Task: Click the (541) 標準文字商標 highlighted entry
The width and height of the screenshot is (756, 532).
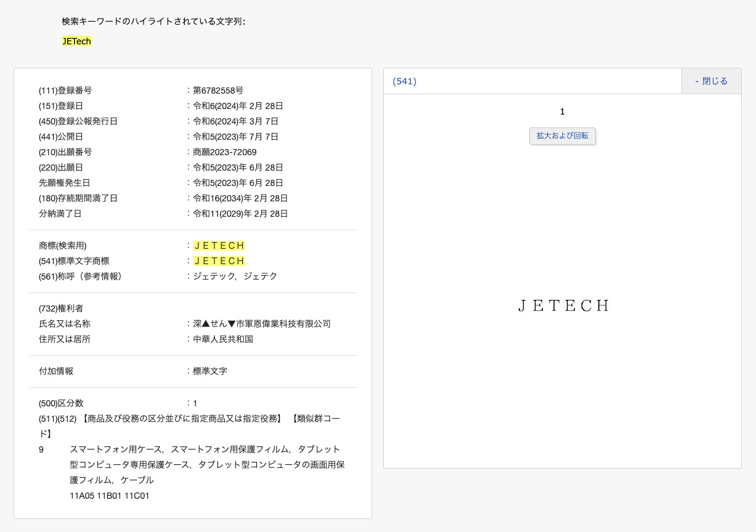Action: pyautogui.click(x=219, y=260)
